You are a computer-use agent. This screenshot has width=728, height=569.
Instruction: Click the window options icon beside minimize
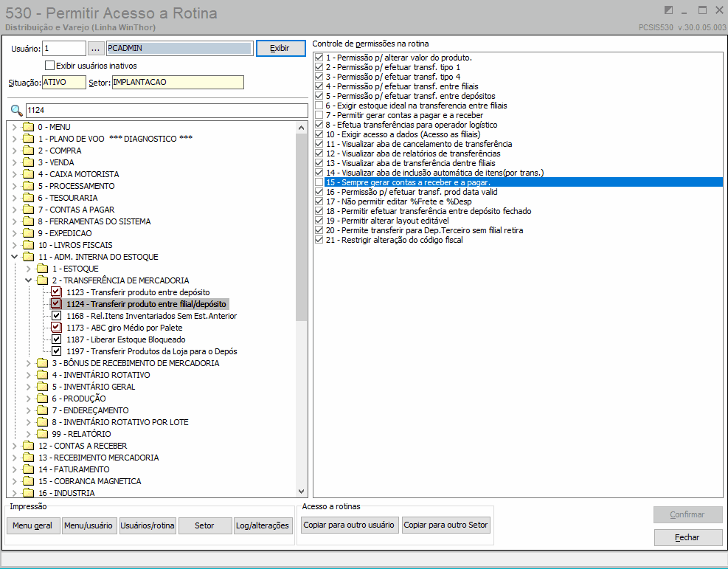point(668,10)
